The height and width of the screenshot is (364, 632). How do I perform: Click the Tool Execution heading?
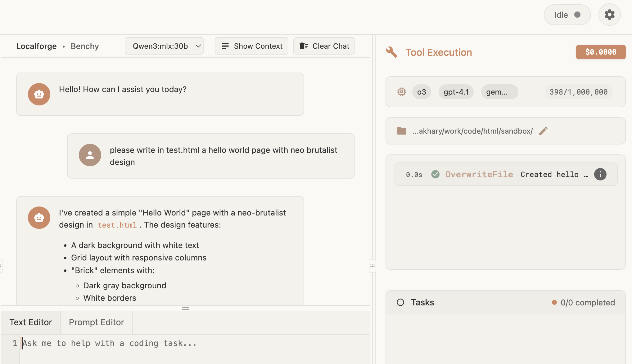439,52
